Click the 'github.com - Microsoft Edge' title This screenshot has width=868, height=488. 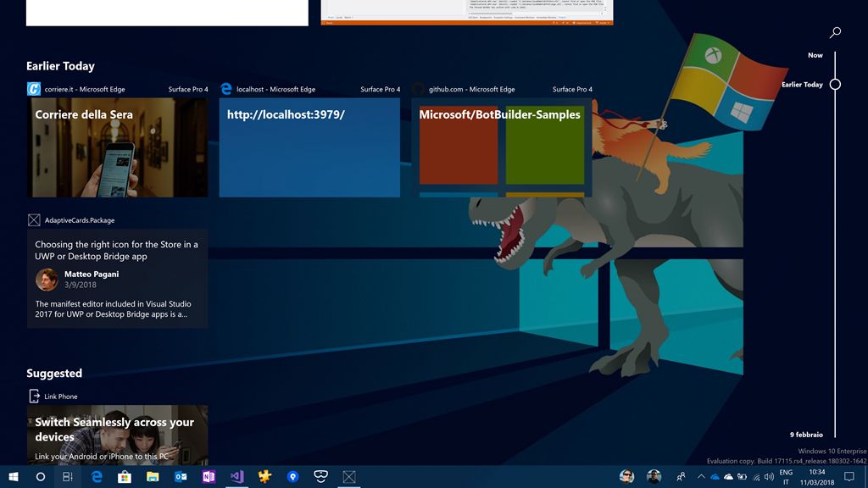(x=471, y=89)
